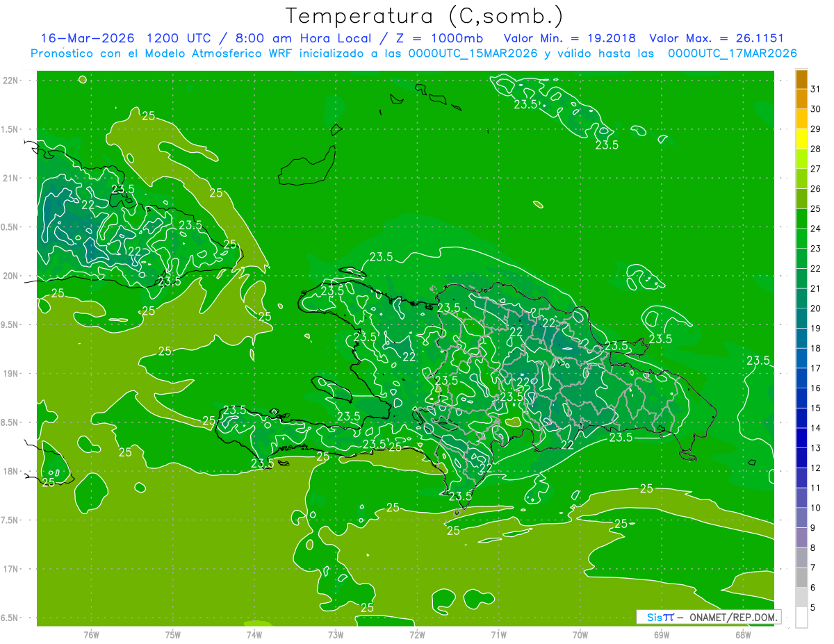Click the '74W' longitude axis label
The width and height of the screenshot is (834, 644).
point(254,634)
